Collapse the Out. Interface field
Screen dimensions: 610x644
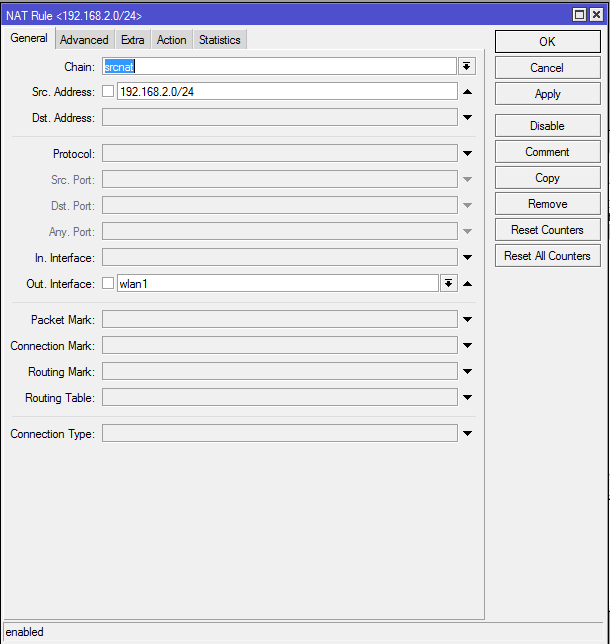[467, 283]
